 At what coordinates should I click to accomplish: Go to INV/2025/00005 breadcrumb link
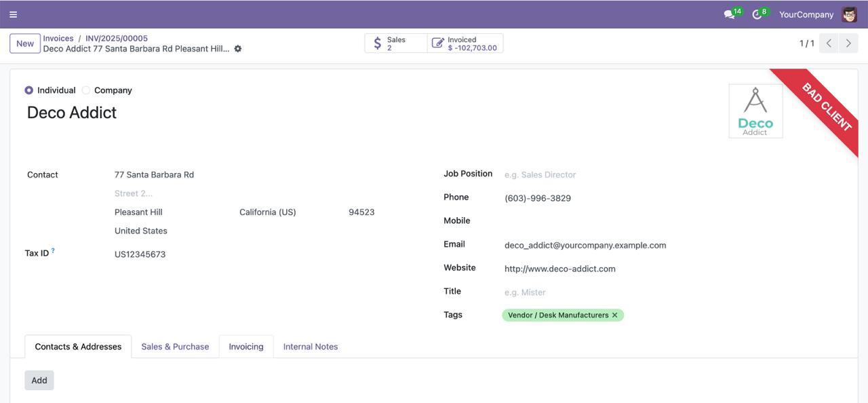pyautogui.click(x=117, y=39)
